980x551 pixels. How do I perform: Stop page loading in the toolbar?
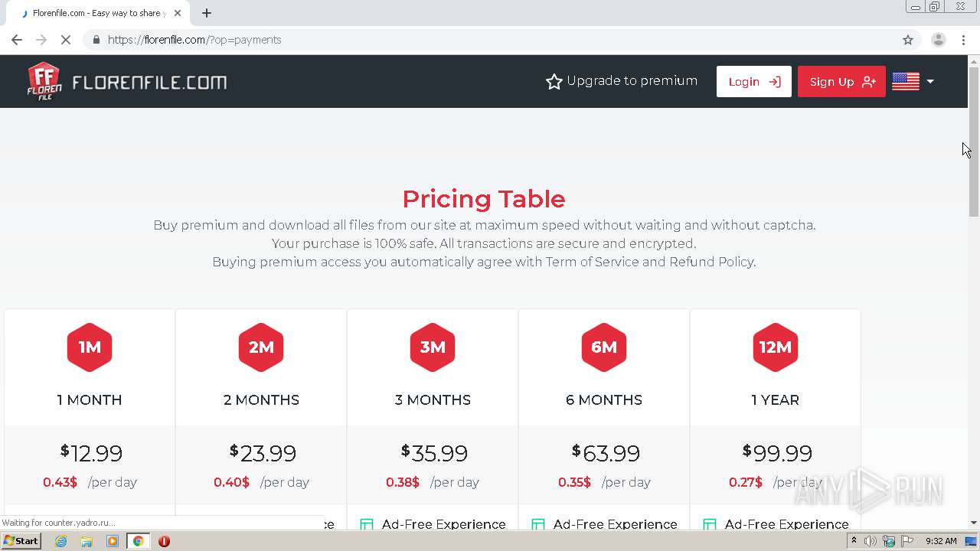point(66,40)
